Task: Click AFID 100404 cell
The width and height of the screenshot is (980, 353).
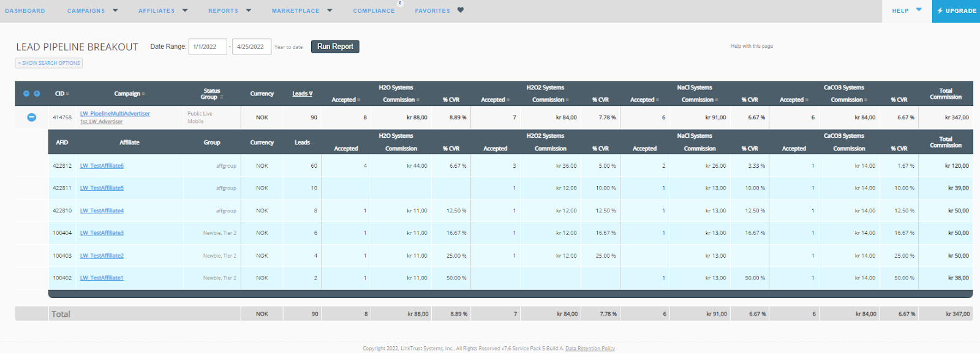Action: pyautogui.click(x=62, y=233)
